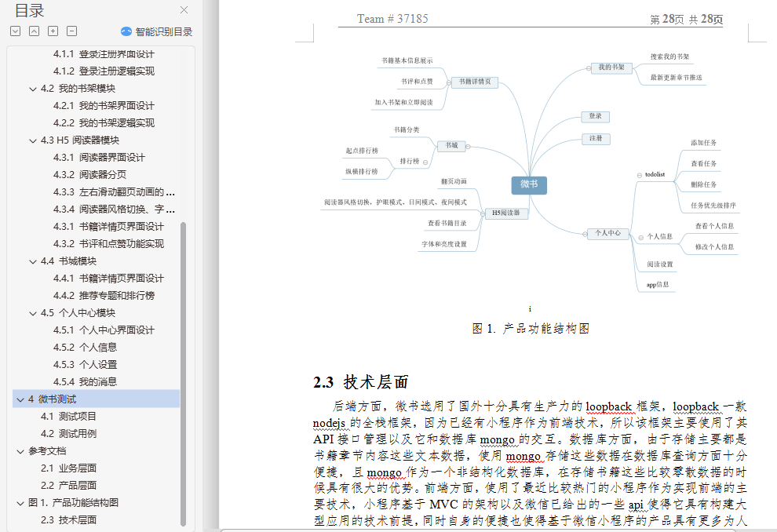Open 4.3.4 阅读器风格切换 entry
The image size is (777, 532).
(x=114, y=210)
